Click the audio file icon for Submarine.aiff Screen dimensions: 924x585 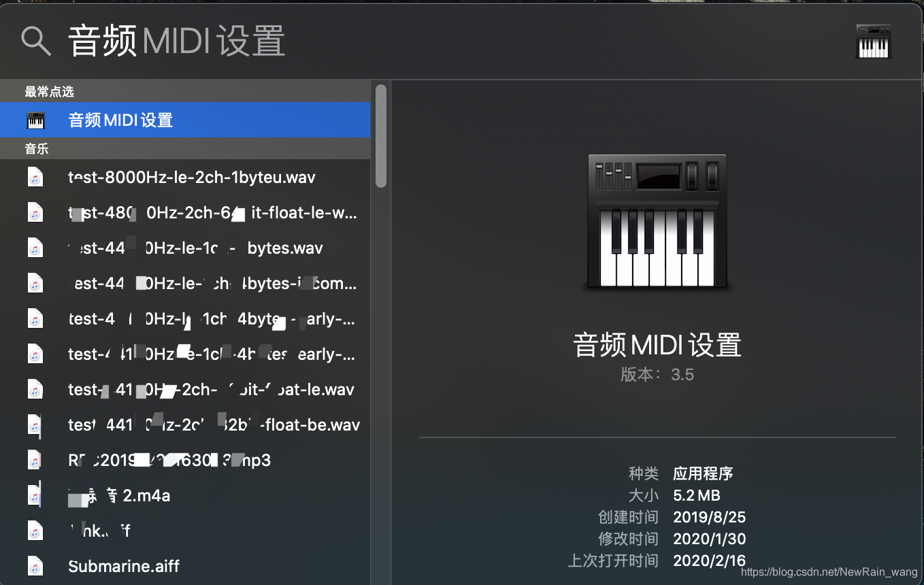tap(35, 566)
